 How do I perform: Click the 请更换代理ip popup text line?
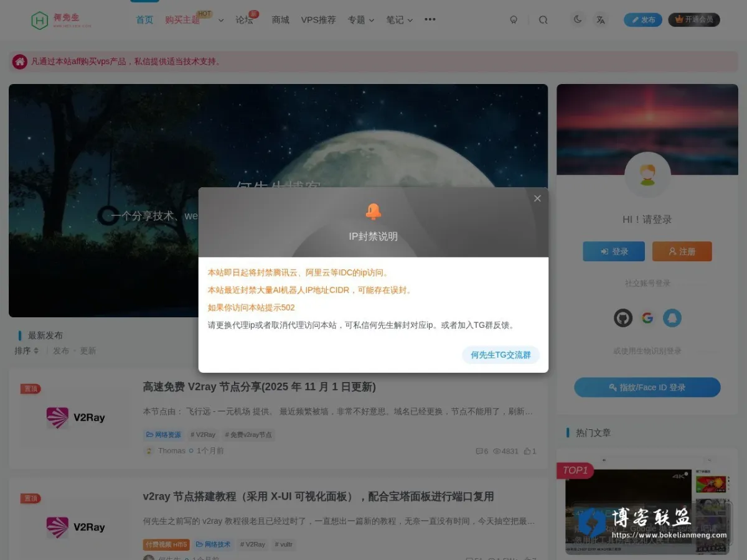coord(361,325)
